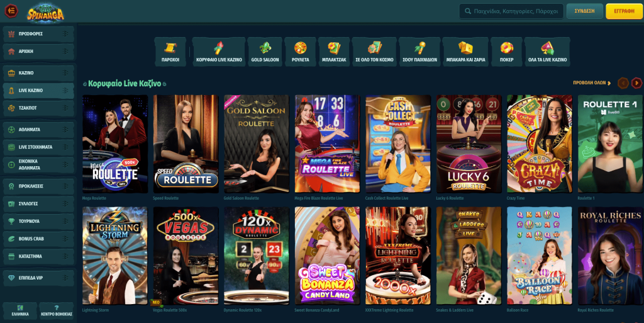Screen dimensions: 644x323
Task: Launch Mega Fire Blaze Roulette Live
Action: click(327, 144)
